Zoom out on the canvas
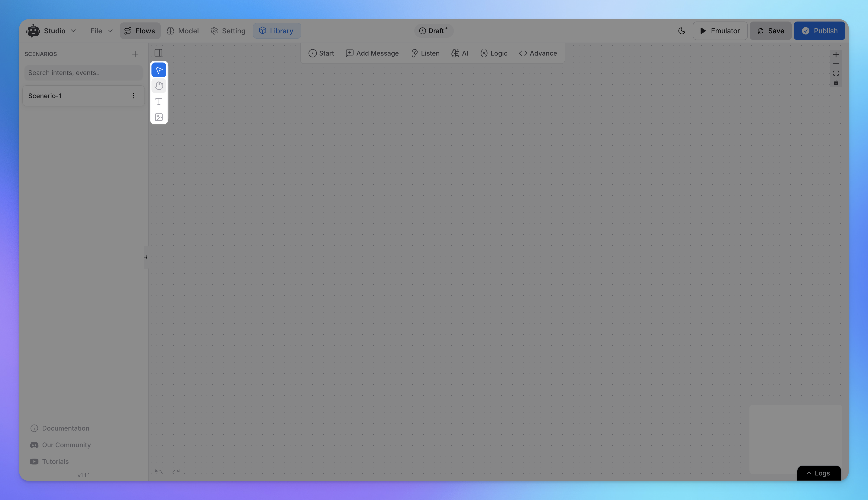 (x=836, y=64)
